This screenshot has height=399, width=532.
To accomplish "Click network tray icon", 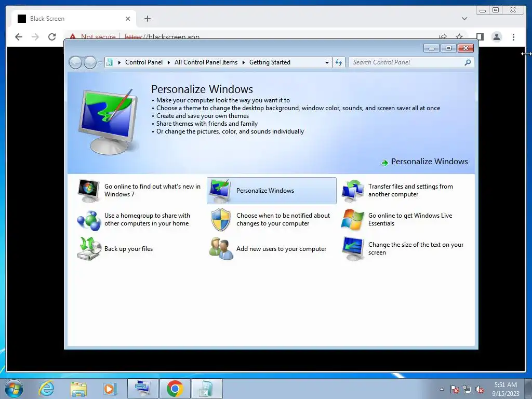I will point(467,389).
